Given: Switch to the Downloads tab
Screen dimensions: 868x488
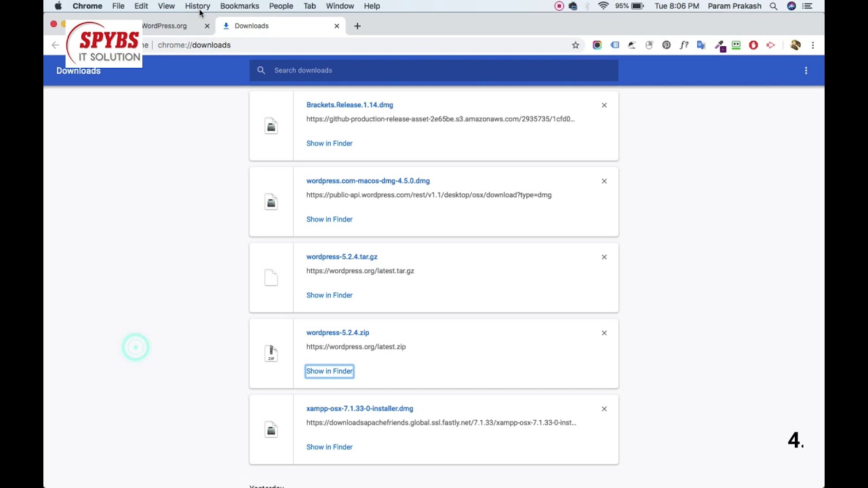Looking at the screenshot, I should (281, 26).
